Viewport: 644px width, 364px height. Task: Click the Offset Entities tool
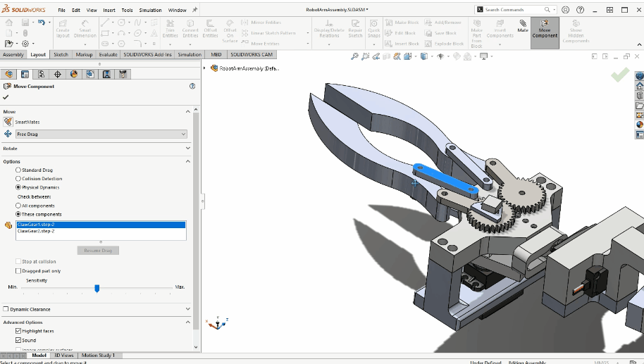(x=210, y=29)
